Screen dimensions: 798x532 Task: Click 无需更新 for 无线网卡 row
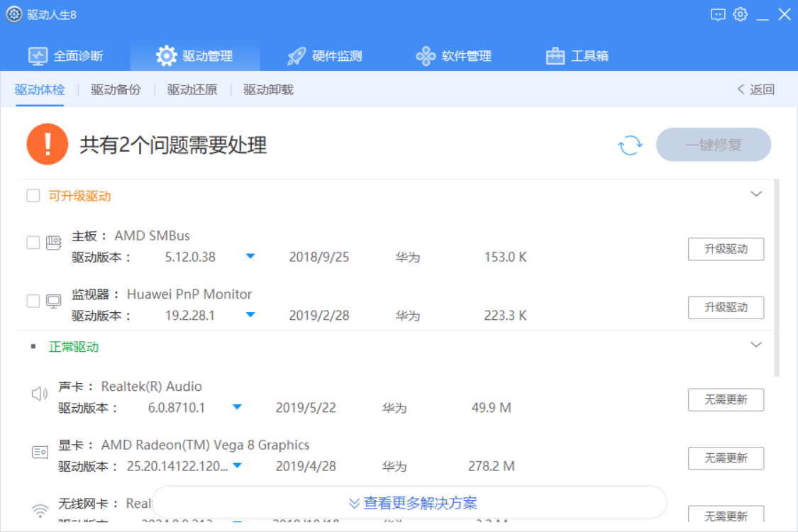tap(726, 514)
